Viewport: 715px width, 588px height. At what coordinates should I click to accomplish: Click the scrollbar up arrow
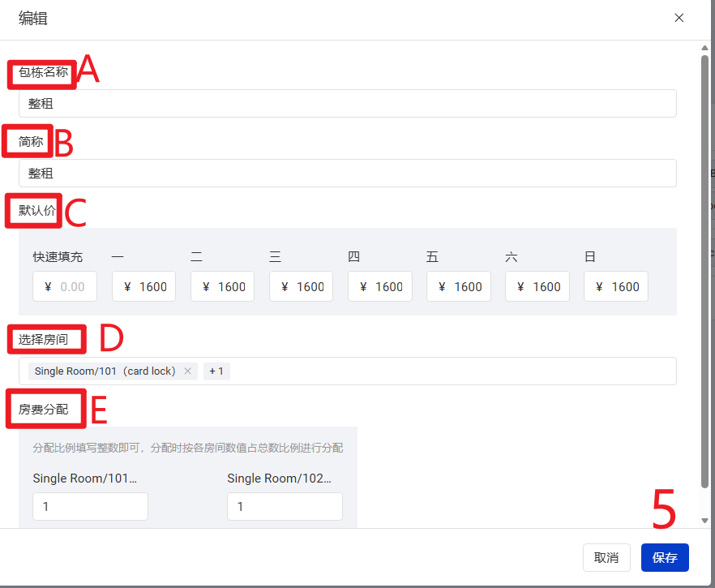[704, 48]
